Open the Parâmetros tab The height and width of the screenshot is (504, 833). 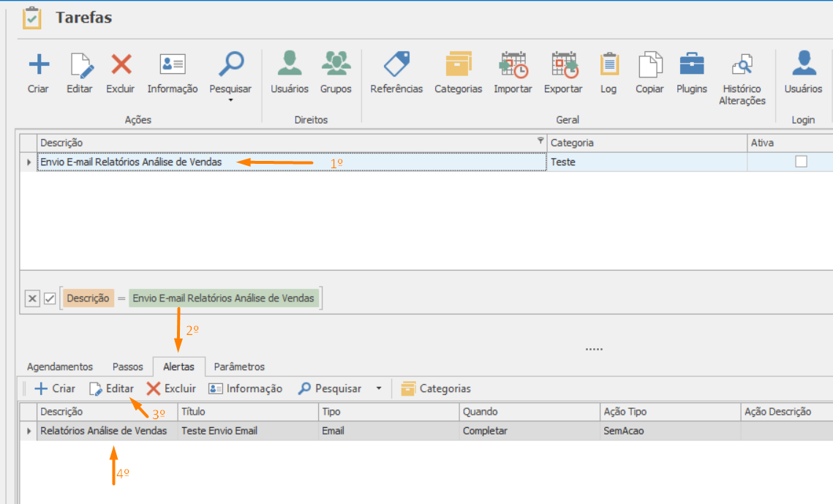(239, 366)
